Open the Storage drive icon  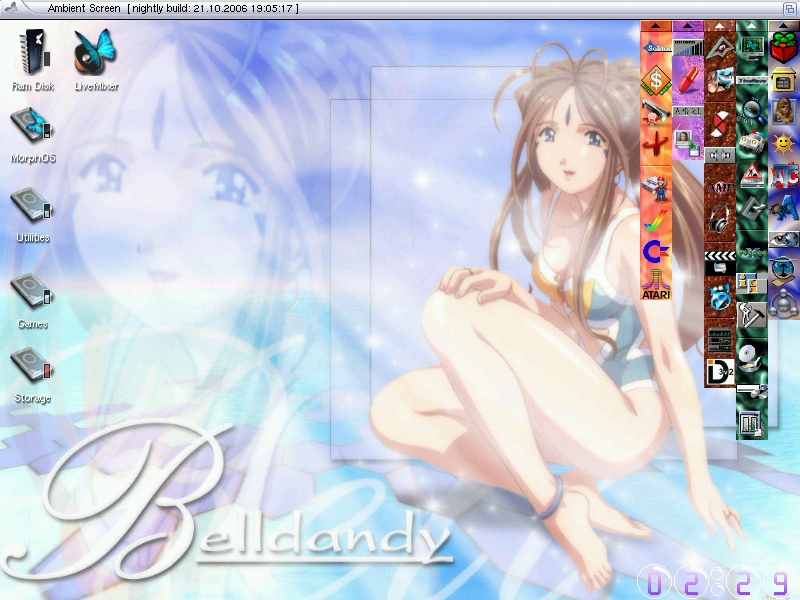point(33,375)
